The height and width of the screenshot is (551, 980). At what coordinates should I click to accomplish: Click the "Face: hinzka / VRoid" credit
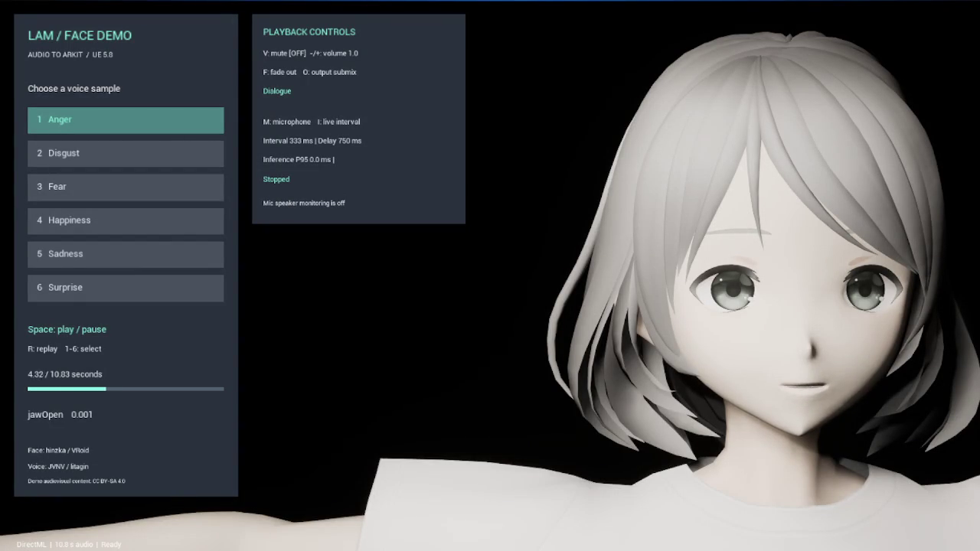[58, 451]
